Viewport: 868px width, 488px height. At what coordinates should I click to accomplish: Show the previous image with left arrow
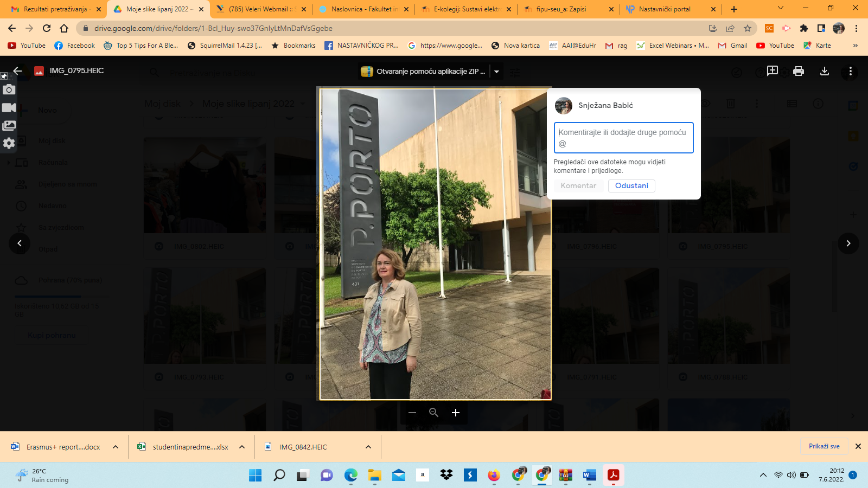click(x=20, y=243)
